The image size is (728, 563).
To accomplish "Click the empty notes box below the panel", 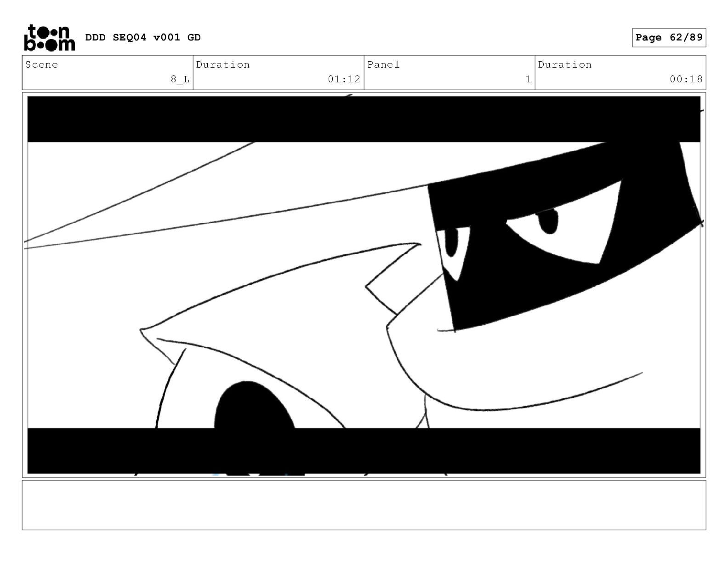I will pyautogui.click(x=364, y=505).
